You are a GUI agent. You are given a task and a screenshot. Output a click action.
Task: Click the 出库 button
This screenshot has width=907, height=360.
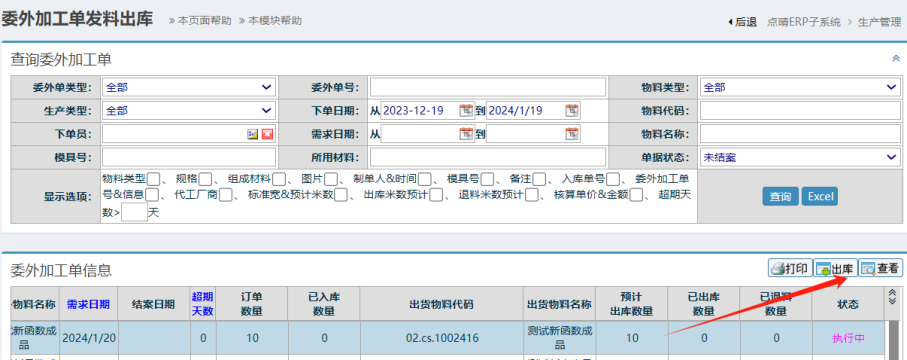835,269
